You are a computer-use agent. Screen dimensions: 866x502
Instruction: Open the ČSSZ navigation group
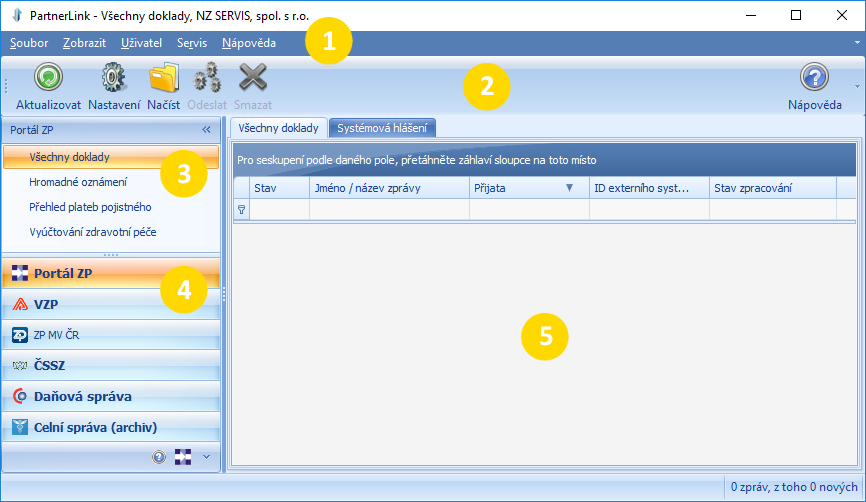(x=111, y=365)
